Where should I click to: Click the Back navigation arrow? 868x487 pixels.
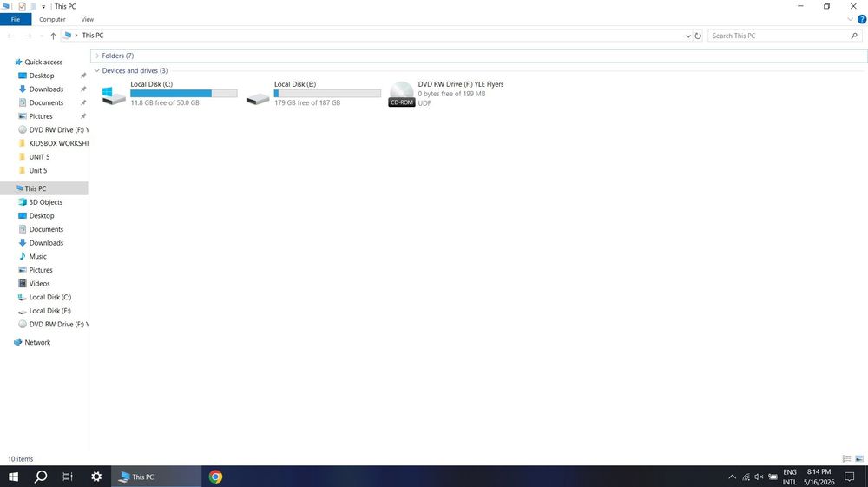11,36
